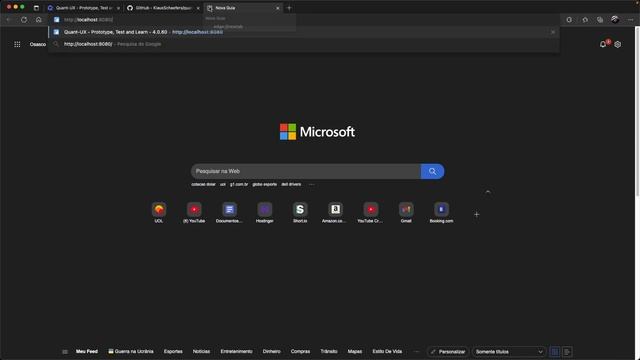Open the Compras feed tab
The width and height of the screenshot is (640, 360).
(x=300, y=351)
